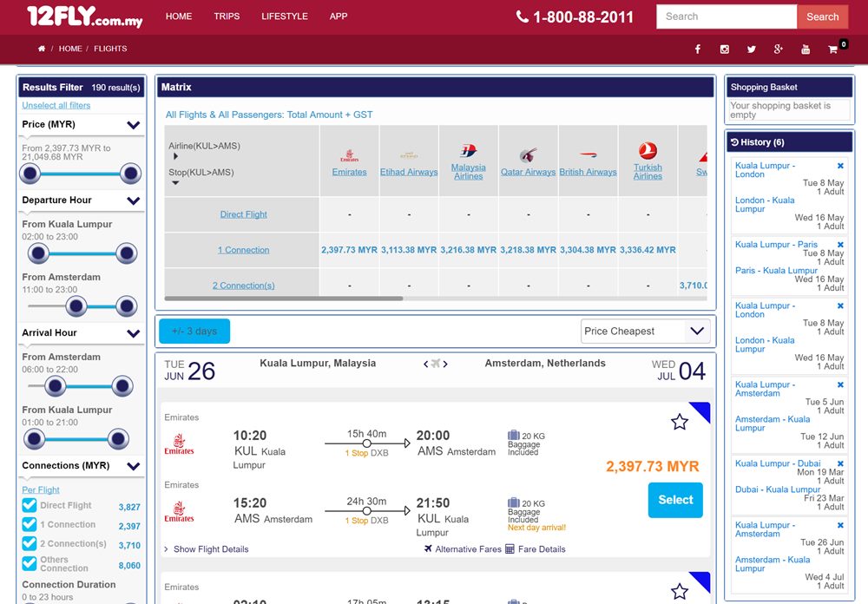The width and height of the screenshot is (868, 604).
Task: Uncheck the 2 Connection(s) filter
Action: (30, 543)
